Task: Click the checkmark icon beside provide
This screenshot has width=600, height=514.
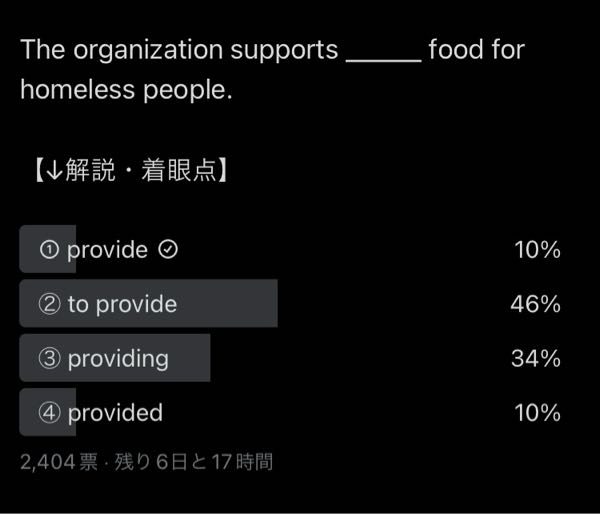Action: pyautogui.click(x=168, y=250)
